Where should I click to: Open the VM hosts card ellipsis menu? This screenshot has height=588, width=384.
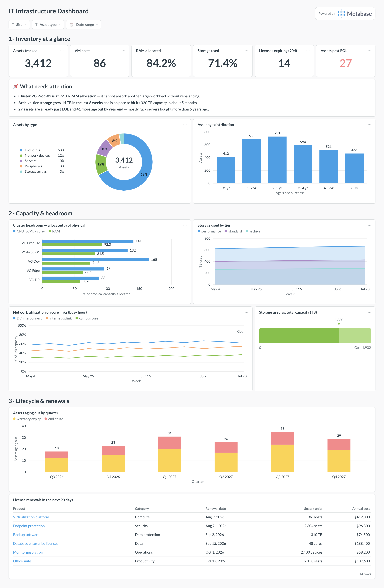(x=123, y=51)
